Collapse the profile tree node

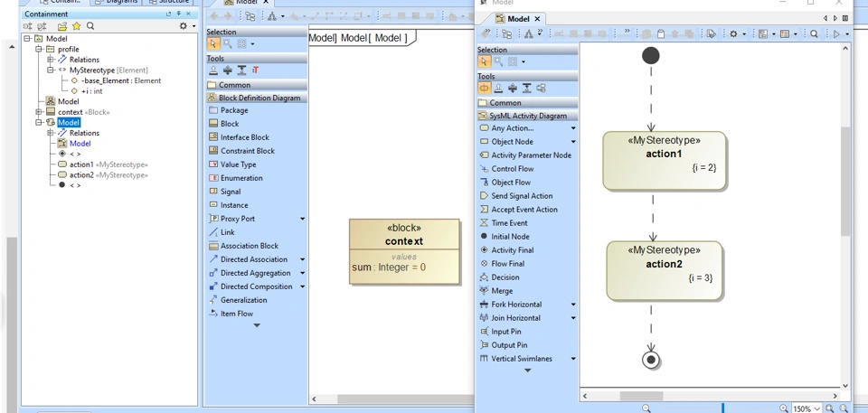[39, 50]
